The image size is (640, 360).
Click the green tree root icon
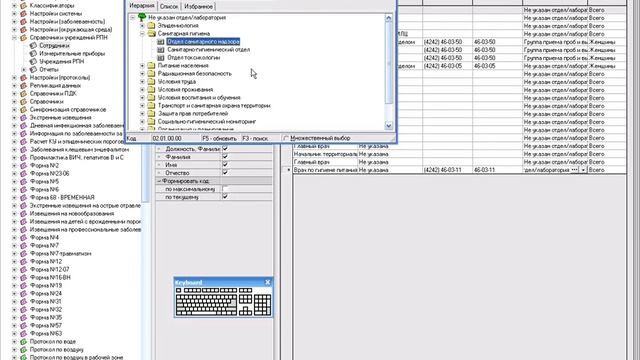[x=142, y=17]
